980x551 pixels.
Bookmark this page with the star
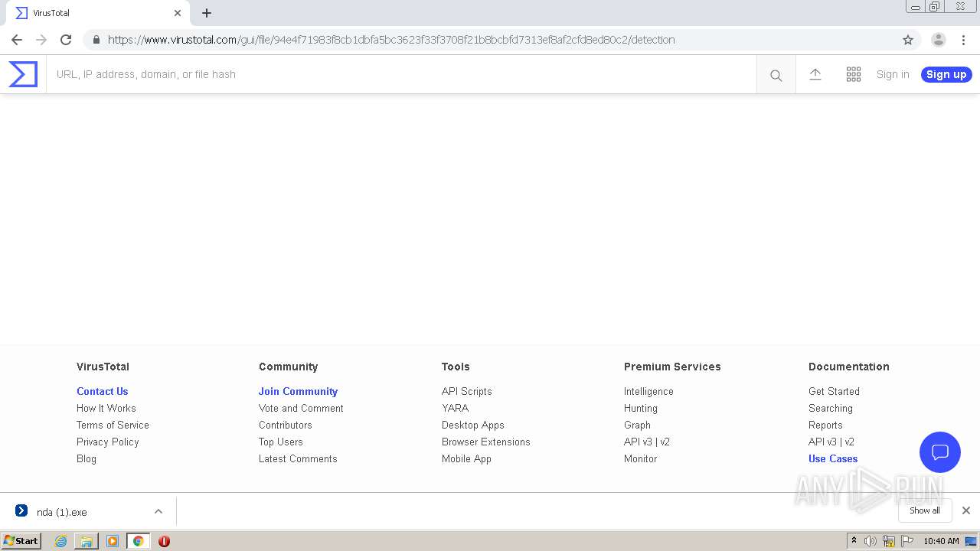[908, 40]
